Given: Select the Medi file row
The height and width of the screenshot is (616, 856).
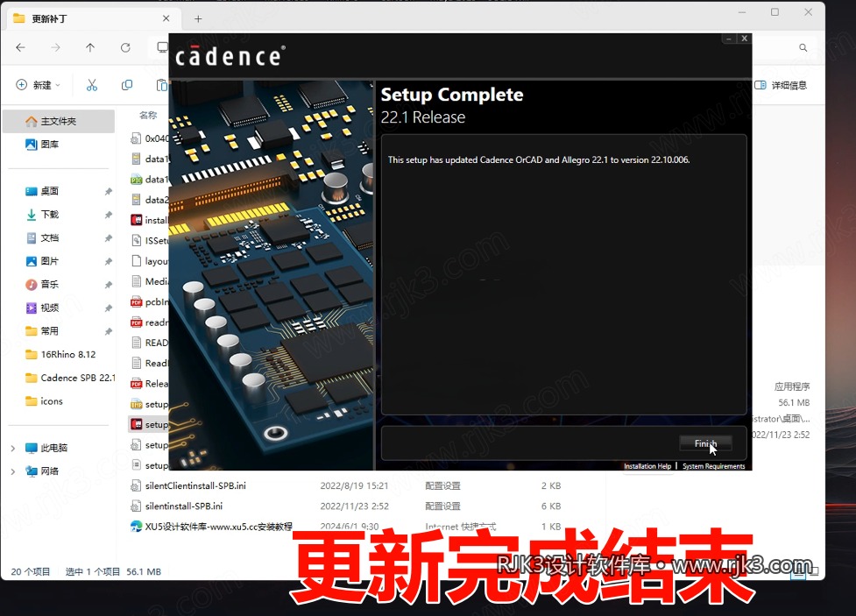Looking at the screenshot, I should pyautogui.click(x=149, y=281).
